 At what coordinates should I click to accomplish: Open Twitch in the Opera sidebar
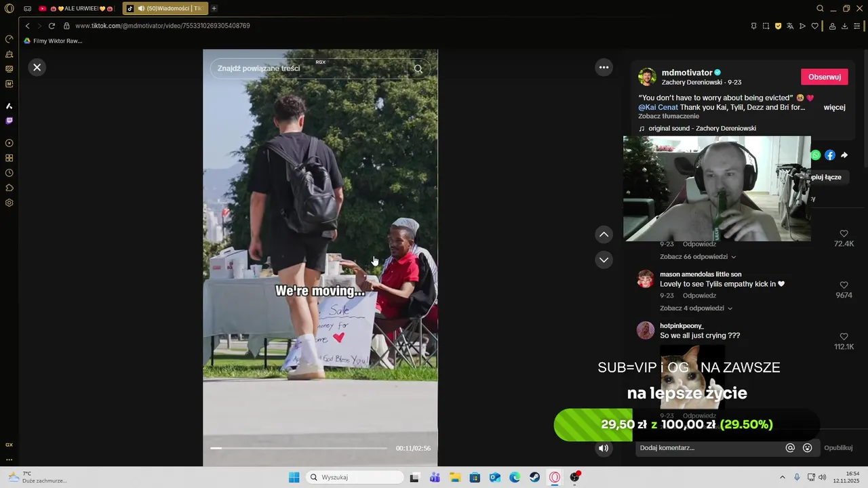click(9, 121)
